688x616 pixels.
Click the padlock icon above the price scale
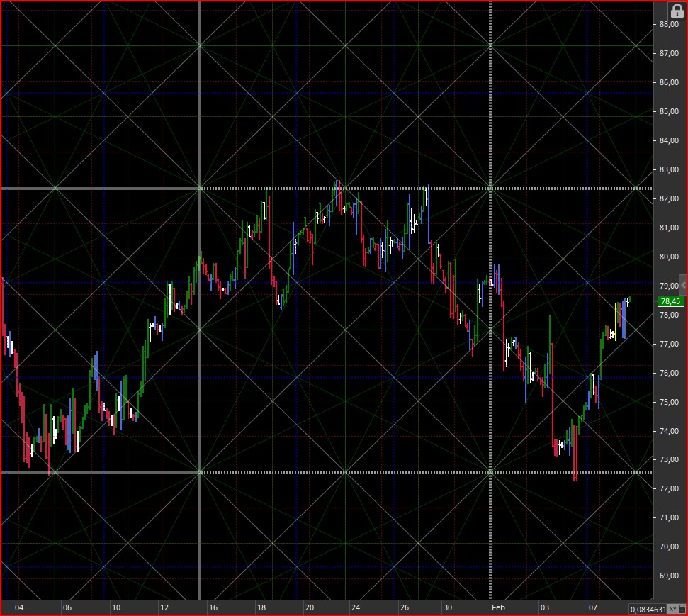pos(677,11)
